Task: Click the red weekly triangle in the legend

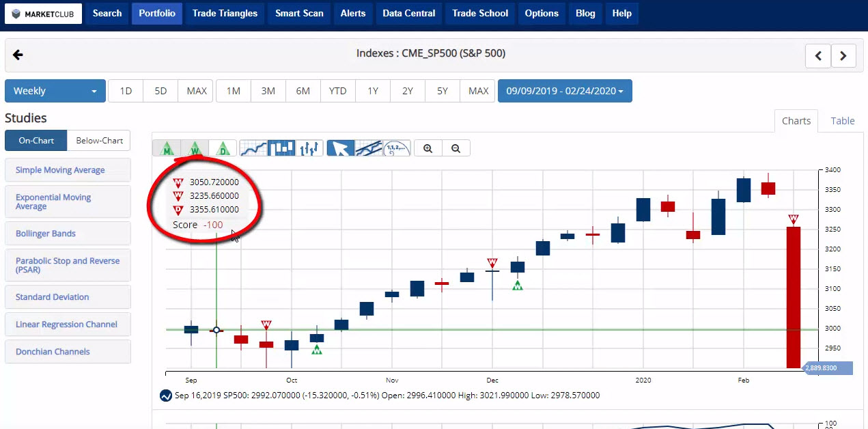Action: pos(178,196)
